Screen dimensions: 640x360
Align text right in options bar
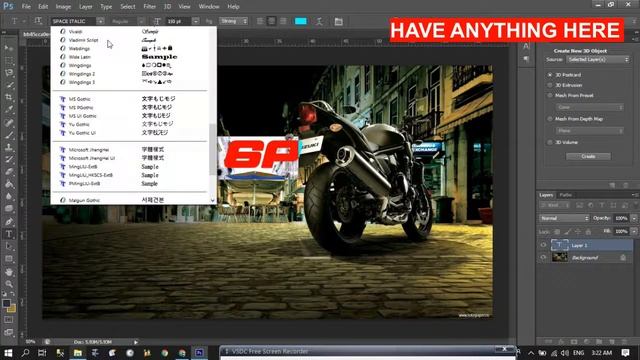[x=283, y=21]
